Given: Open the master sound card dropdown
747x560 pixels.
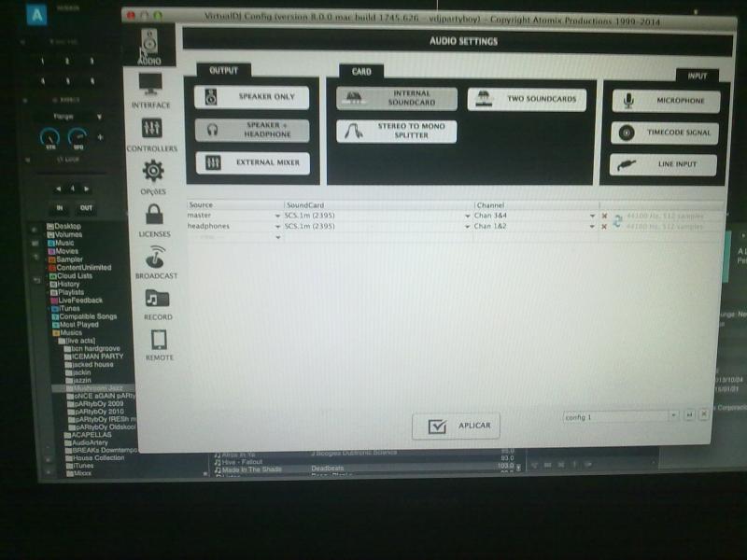Looking at the screenshot, I should click(x=468, y=217).
